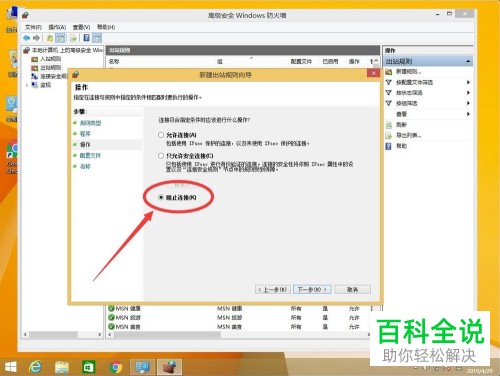This screenshot has height=376, width=500.
Task: Click the 新建规则 icon in the actions pane
Action: [x=389, y=72]
